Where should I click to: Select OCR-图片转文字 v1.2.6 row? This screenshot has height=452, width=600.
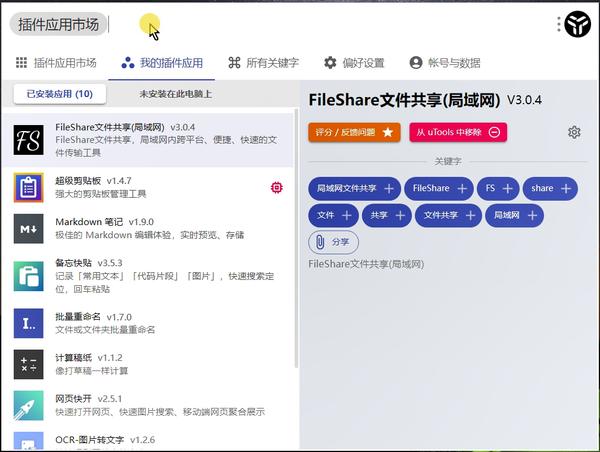click(147, 440)
